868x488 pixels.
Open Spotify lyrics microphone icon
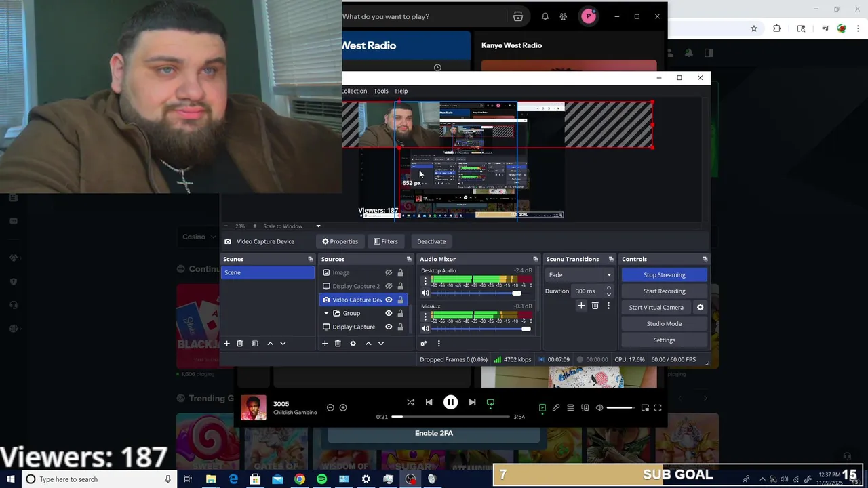coord(556,408)
